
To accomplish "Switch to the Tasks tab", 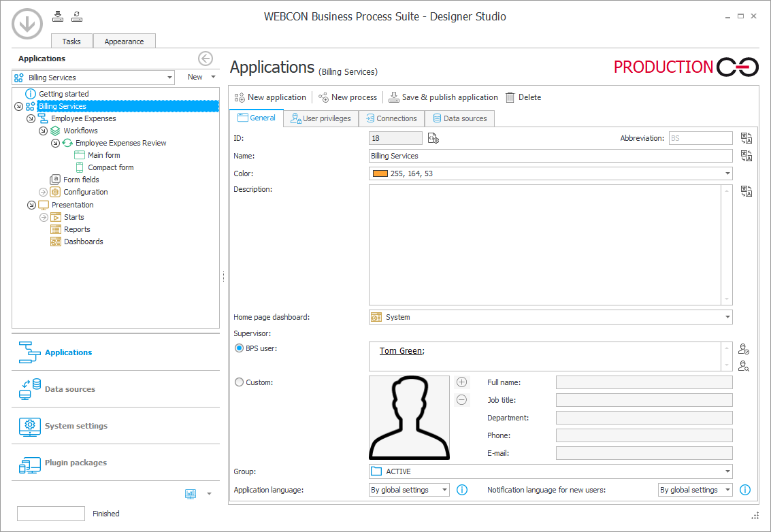I will click(x=71, y=41).
